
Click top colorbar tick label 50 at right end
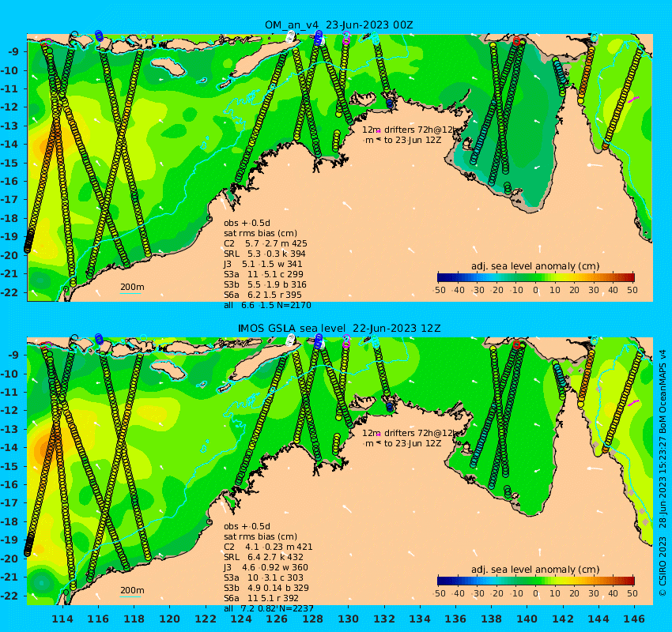(x=632, y=290)
